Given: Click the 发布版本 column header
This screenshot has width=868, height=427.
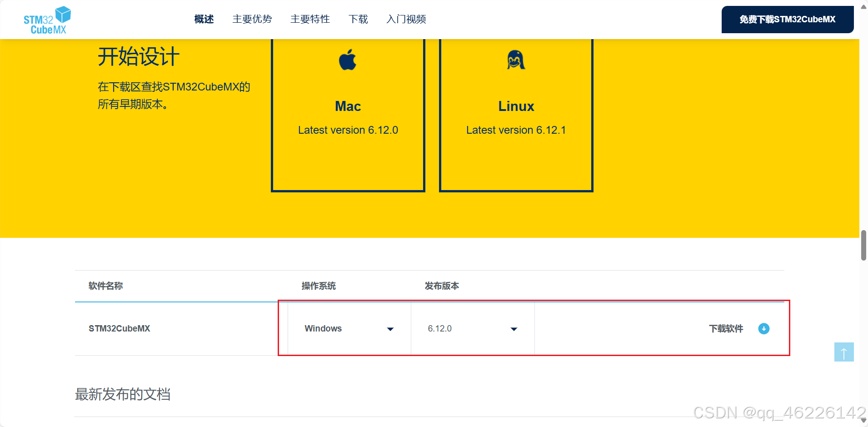Looking at the screenshot, I should [x=442, y=286].
